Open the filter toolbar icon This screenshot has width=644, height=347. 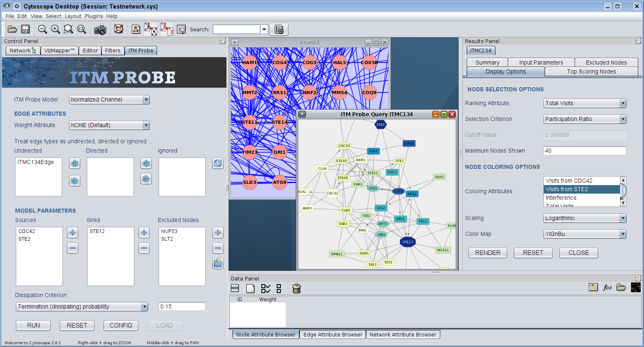tap(181, 29)
